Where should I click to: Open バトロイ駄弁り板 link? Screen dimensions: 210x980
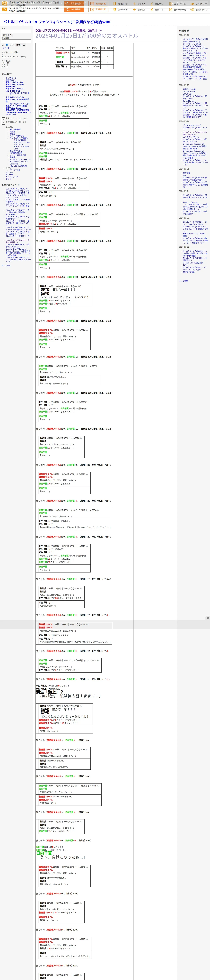(x=17, y=136)
